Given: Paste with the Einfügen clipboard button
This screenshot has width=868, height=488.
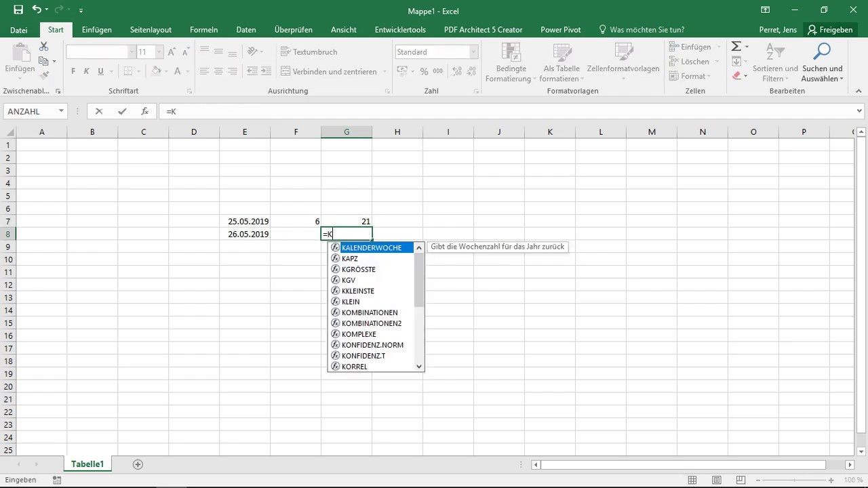Looking at the screenshot, I should (x=20, y=58).
